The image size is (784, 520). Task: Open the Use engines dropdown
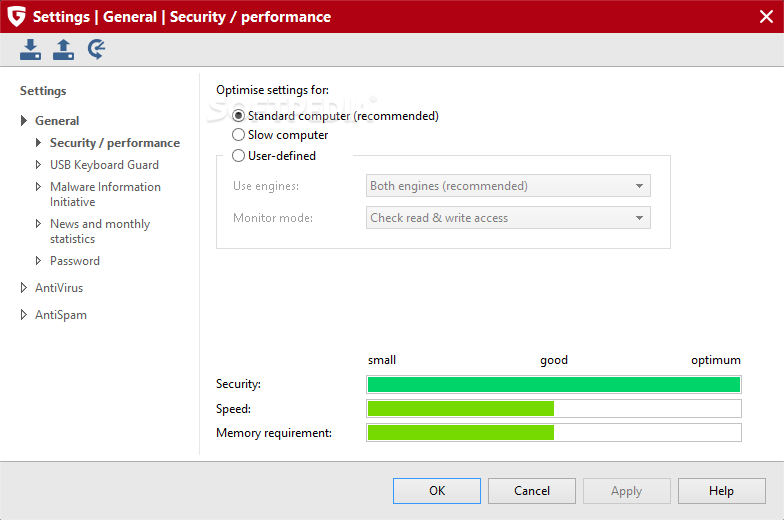pyautogui.click(x=508, y=186)
